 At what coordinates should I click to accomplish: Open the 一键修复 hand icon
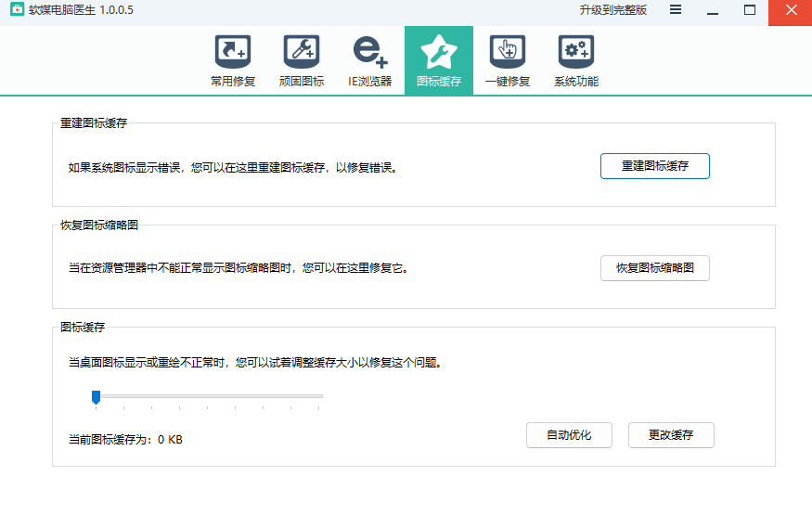pyautogui.click(x=507, y=50)
